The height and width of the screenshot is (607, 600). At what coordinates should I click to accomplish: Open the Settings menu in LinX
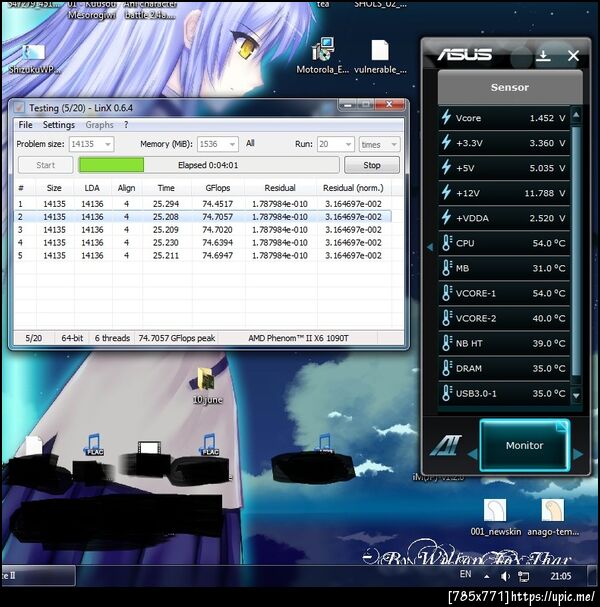pos(59,125)
